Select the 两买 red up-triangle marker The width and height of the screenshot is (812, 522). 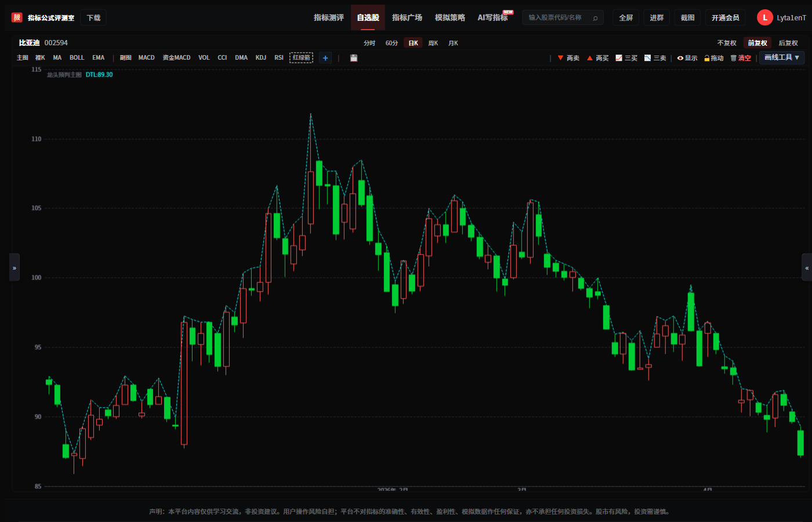(x=598, y=58)
